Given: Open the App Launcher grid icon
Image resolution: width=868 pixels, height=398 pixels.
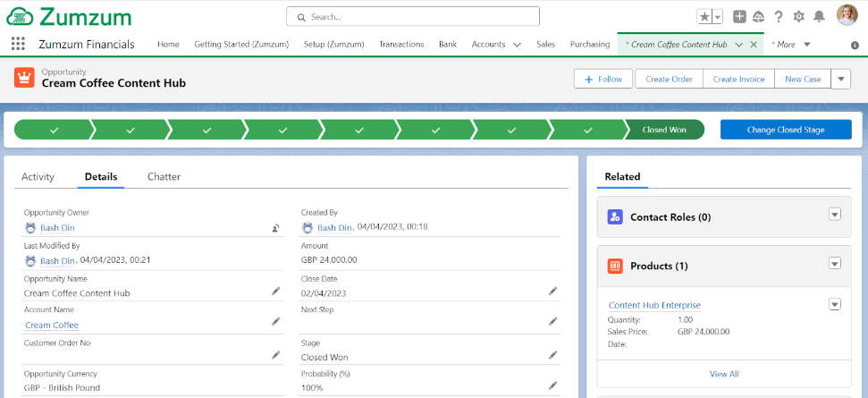Looking at the screenshot, I should pyautogui.click(x=18, y=45).
